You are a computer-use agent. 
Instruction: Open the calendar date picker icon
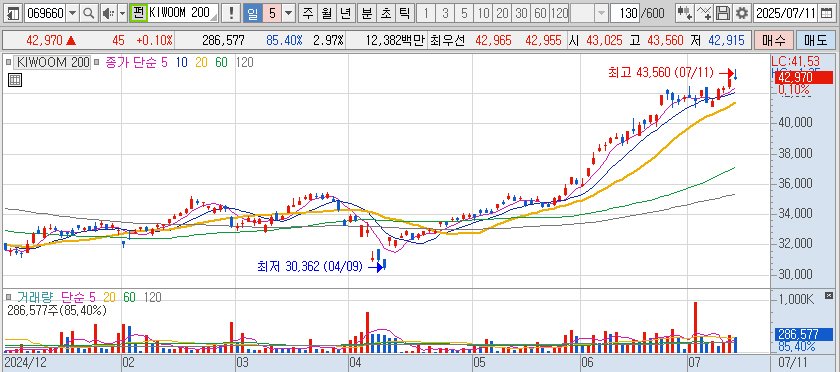click(x=828, y=12)
